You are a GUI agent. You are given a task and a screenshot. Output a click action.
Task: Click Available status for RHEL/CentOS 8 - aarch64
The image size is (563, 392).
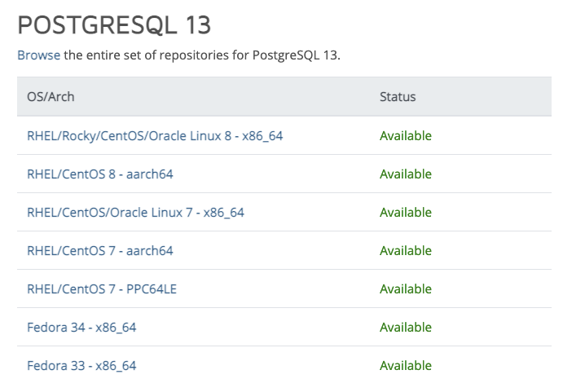click(x=406, y=174)
